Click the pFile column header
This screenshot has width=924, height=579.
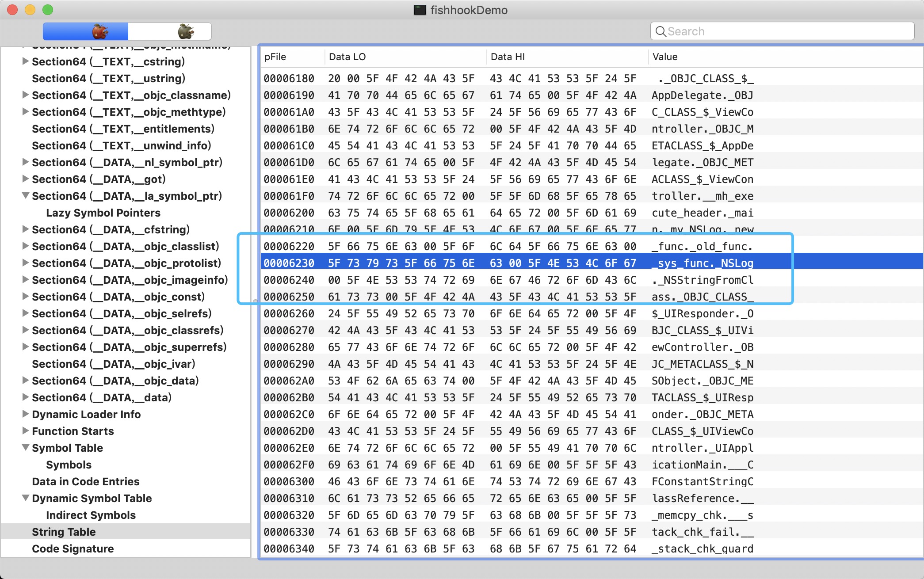click(x=275, y=57)
